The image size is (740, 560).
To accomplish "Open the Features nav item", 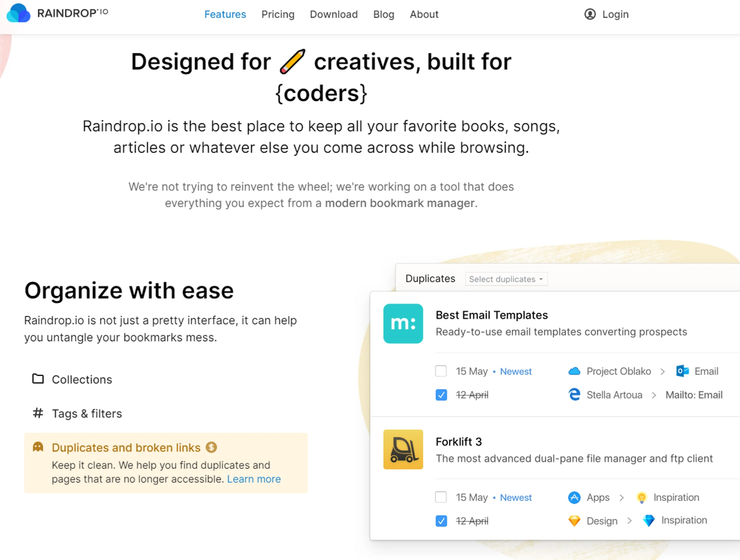I will (x=225, y=14).
